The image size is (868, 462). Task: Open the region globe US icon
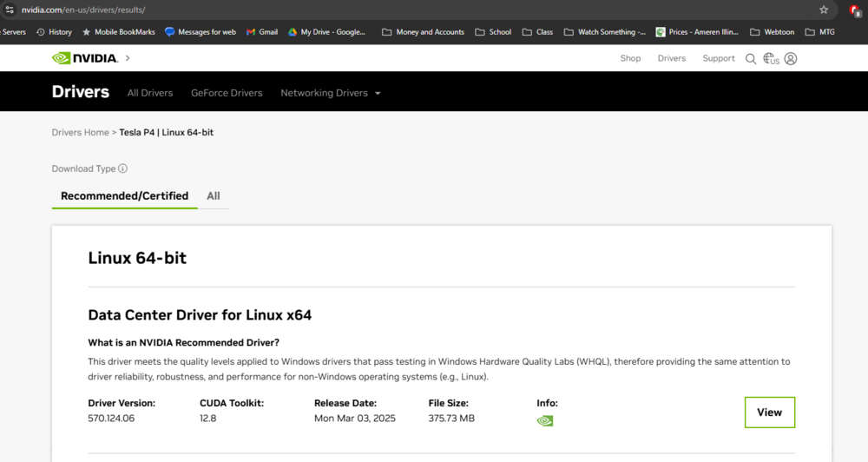pos(771,59)
